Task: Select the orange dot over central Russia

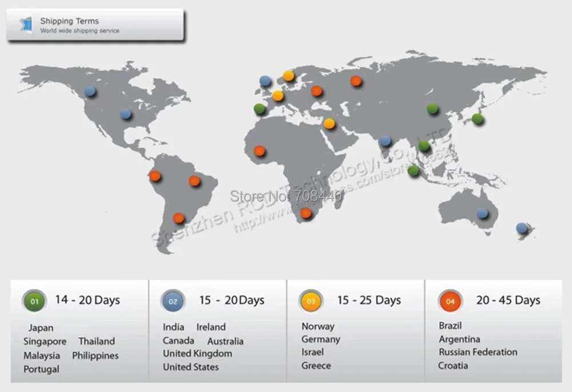Action: 356,81
